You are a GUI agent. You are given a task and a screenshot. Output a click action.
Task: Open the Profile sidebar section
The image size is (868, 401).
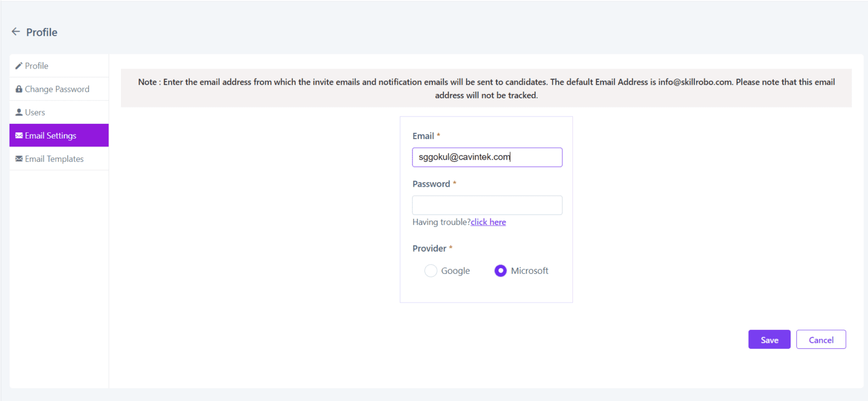(x=36, y=66)
